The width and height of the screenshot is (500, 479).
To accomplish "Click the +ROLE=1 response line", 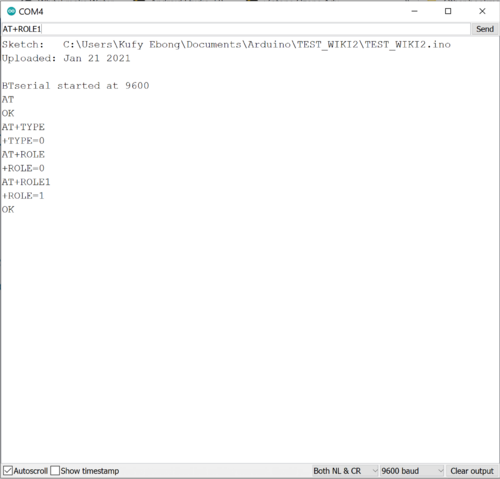I will tap(23, 196).
